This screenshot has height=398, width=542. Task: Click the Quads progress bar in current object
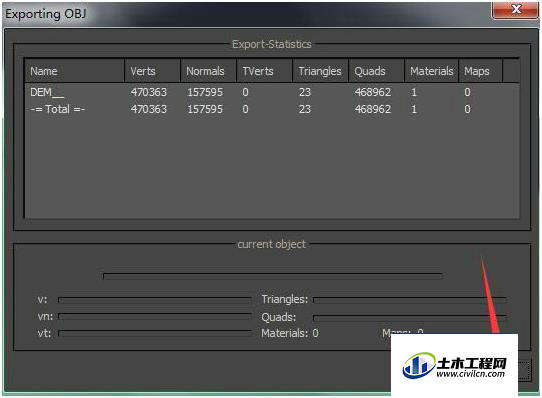tap(410, 317)
